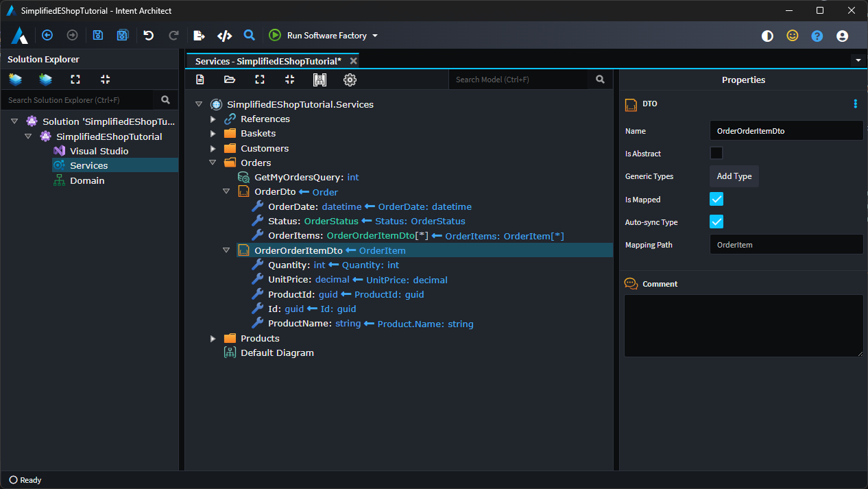Navigate forward with the right arrow icon
The height and width of the screenshot is (489, 868).
pyautogui.click(x=72, y=35)
